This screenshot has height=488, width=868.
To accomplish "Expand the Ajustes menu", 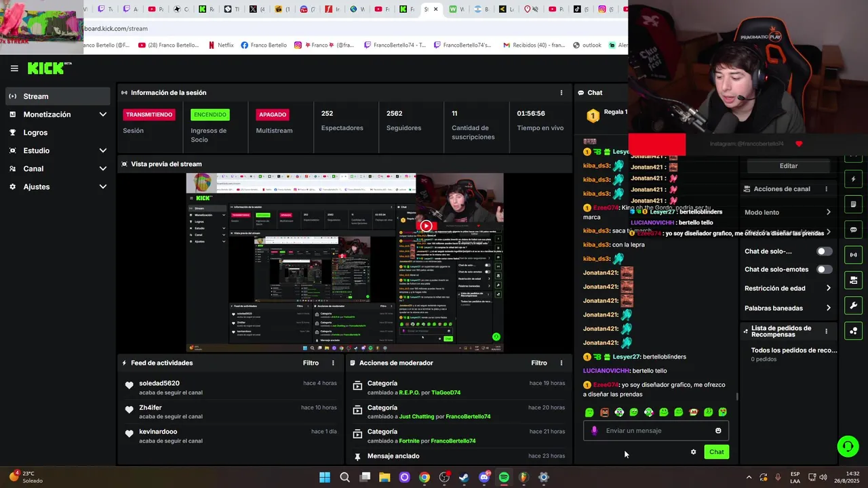I will (57, 187).
